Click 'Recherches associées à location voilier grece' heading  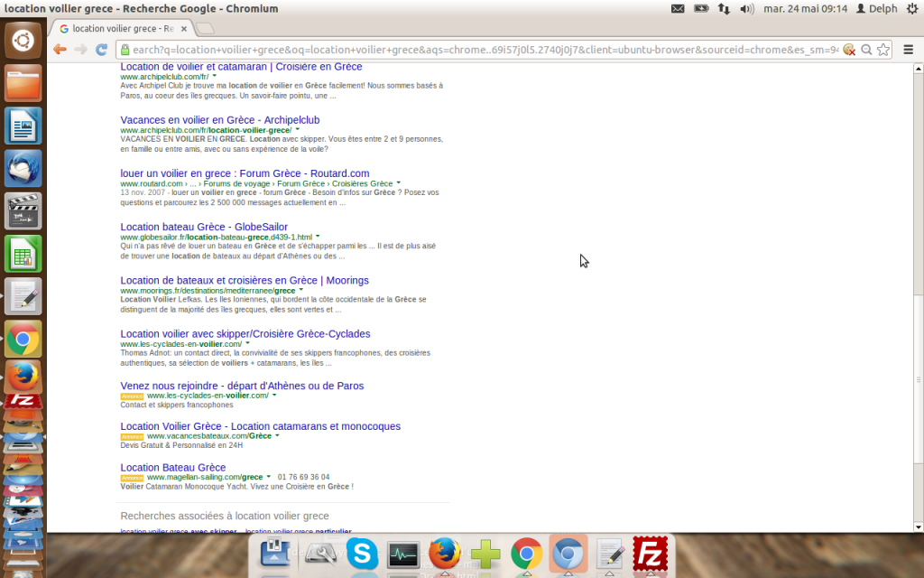point(225,516)
